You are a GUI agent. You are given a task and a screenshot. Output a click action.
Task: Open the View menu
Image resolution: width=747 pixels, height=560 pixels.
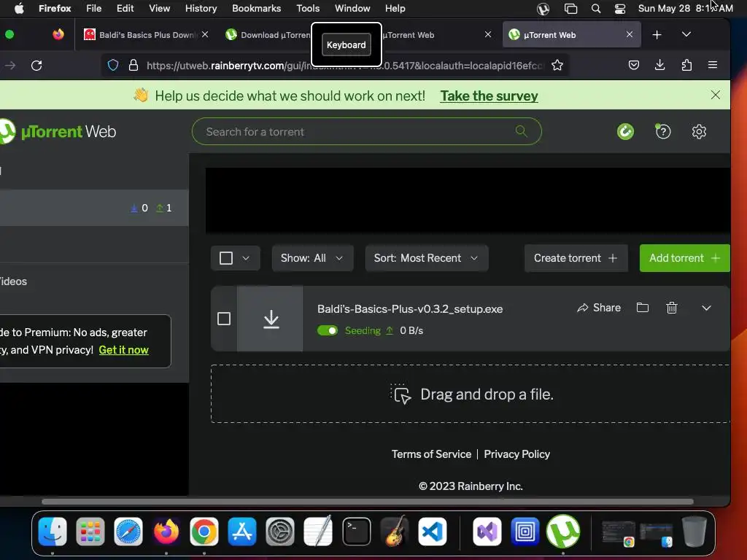[x=159, y=9]
